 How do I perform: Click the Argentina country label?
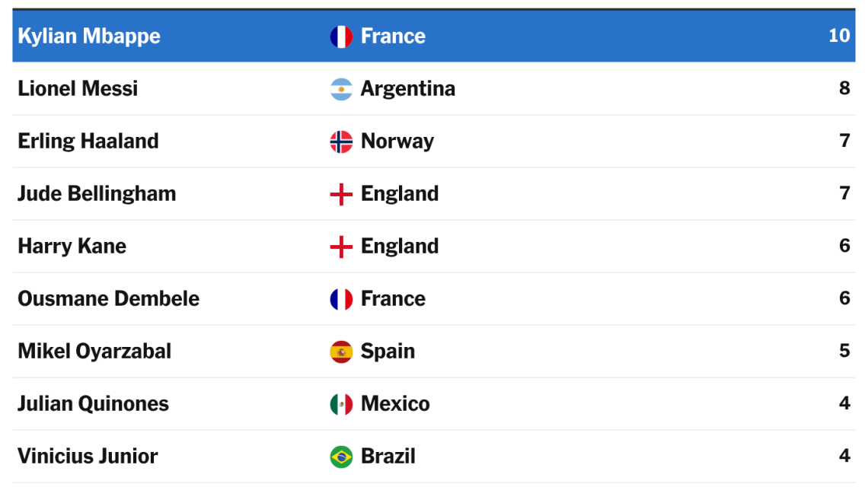[x=408, y=89]
